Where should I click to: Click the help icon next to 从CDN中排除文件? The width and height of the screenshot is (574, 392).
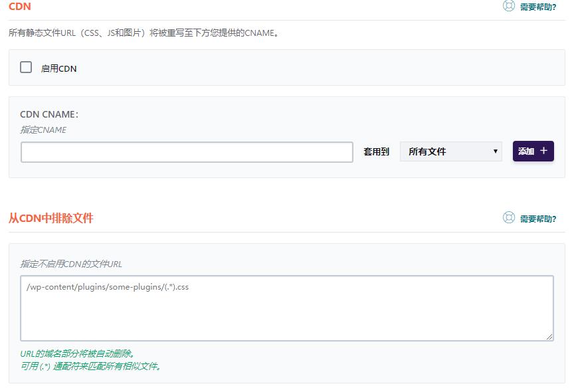click(x=508, y=217)
